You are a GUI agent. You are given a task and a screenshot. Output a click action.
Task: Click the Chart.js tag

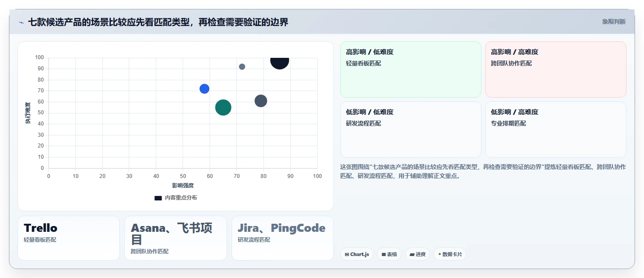point(357,254)
